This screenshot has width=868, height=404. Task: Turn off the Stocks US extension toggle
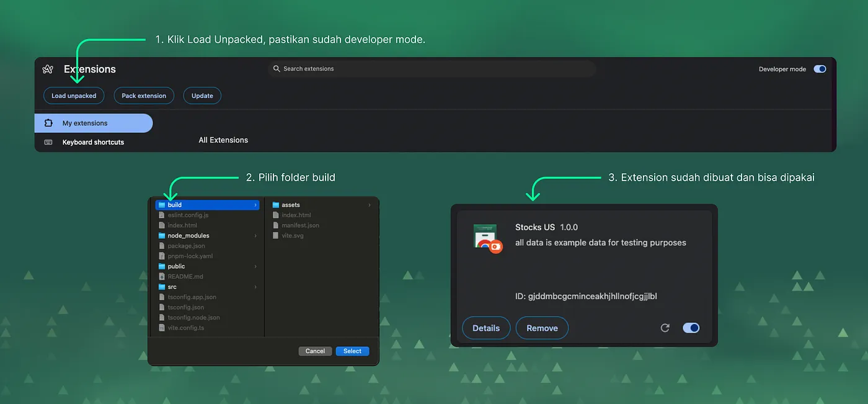click(x=691, y=328)
